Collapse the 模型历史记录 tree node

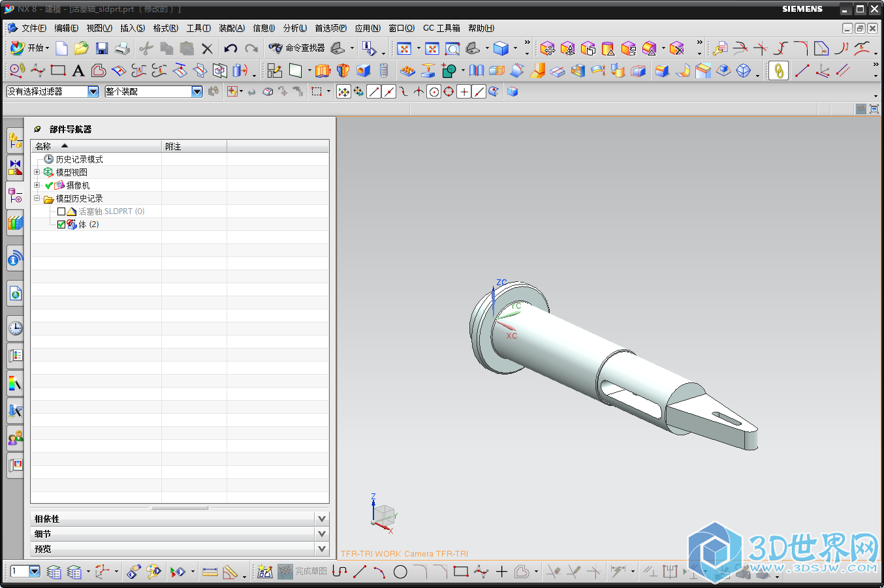[37, 198]
